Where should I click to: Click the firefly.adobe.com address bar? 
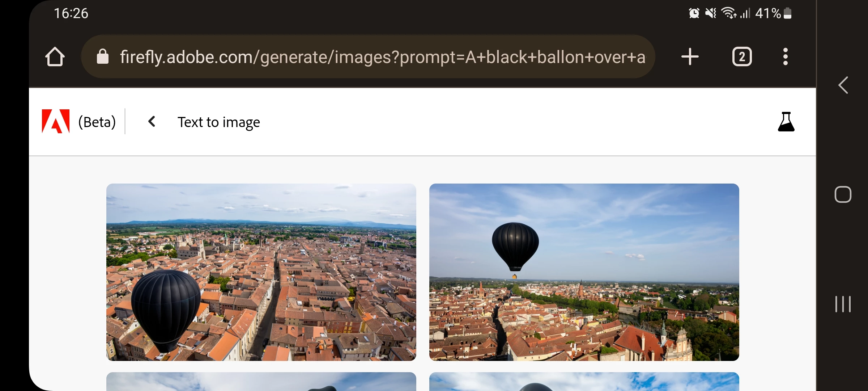[368, 57]
